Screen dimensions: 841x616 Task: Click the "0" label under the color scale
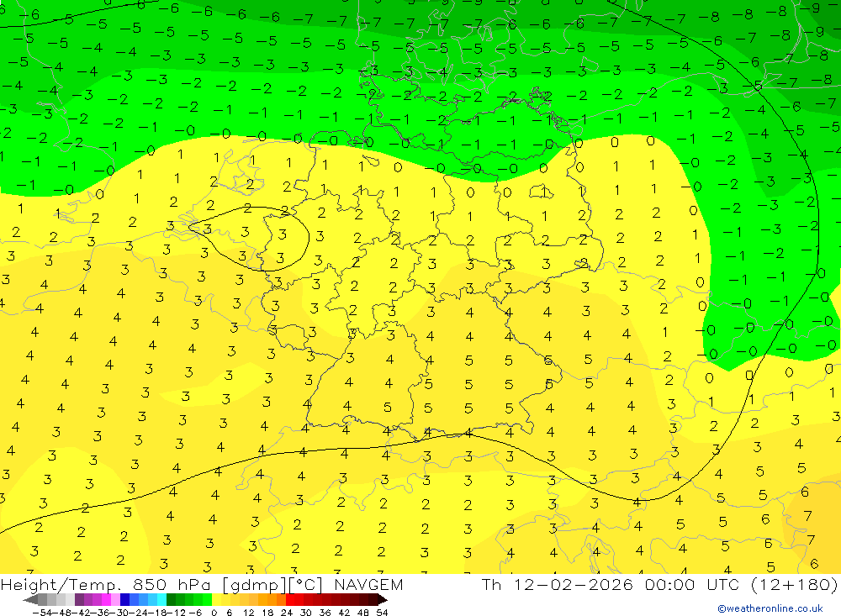(x=214, y=613)
